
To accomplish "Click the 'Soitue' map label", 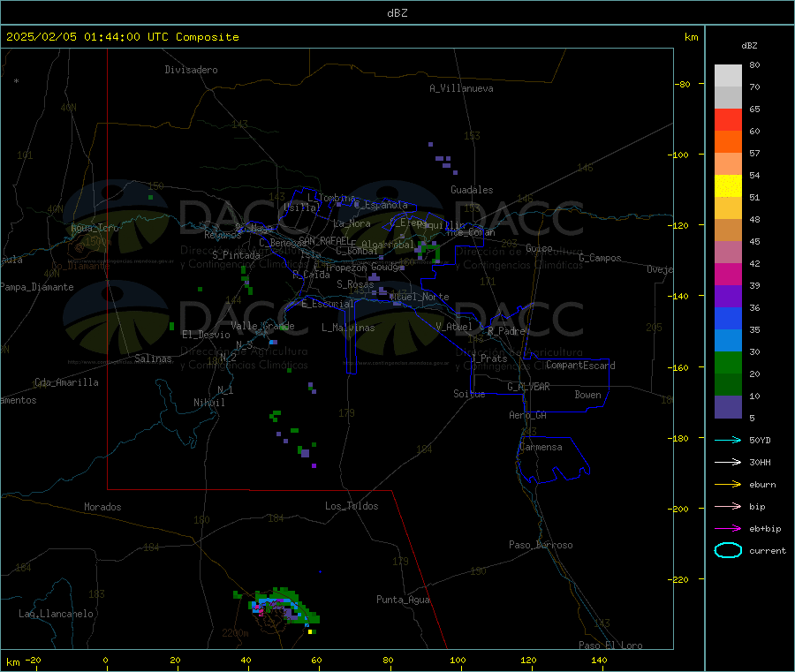I will tap(469, 394).
